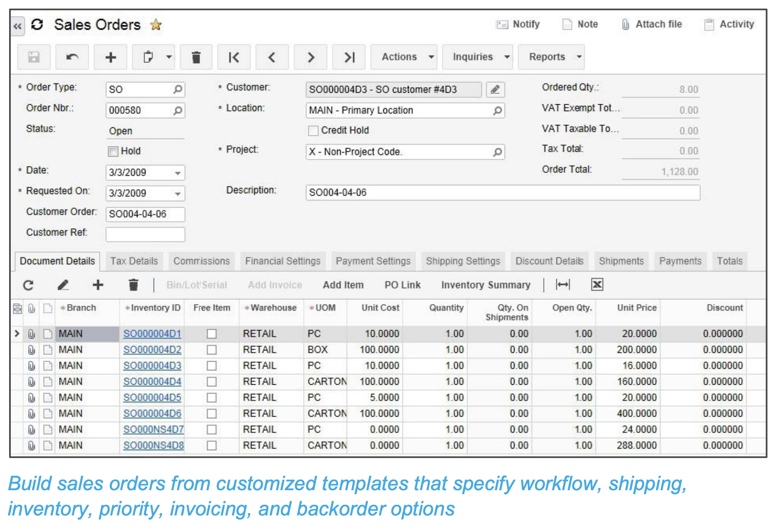Image resolution: width=780 pixels, height=532 pixels.
Task: Delete the order using trash toolbar icon
Action: click(196, 57)
